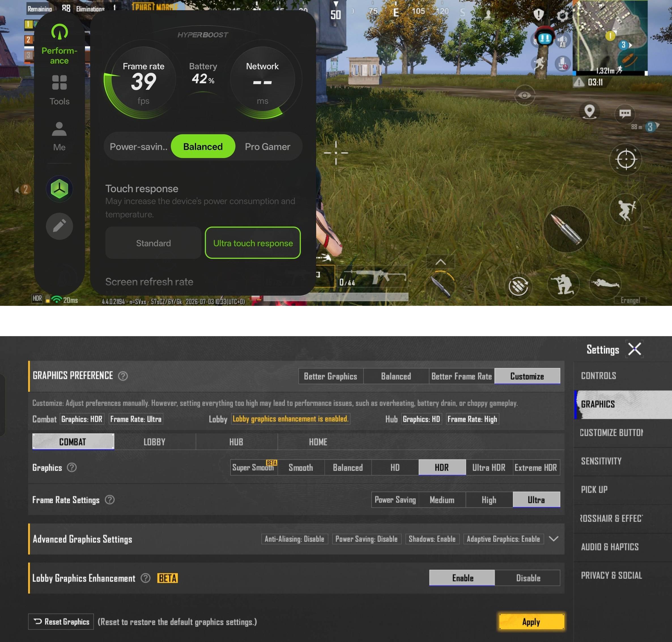Open the Tools grid icon in sidebar
The height and width of the screenshot is (642, 672).
click(x=59, y=82)
